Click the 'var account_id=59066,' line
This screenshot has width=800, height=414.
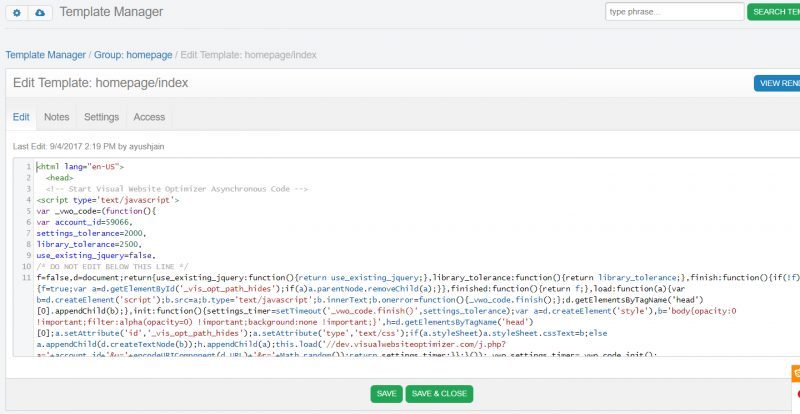point(84,222)
